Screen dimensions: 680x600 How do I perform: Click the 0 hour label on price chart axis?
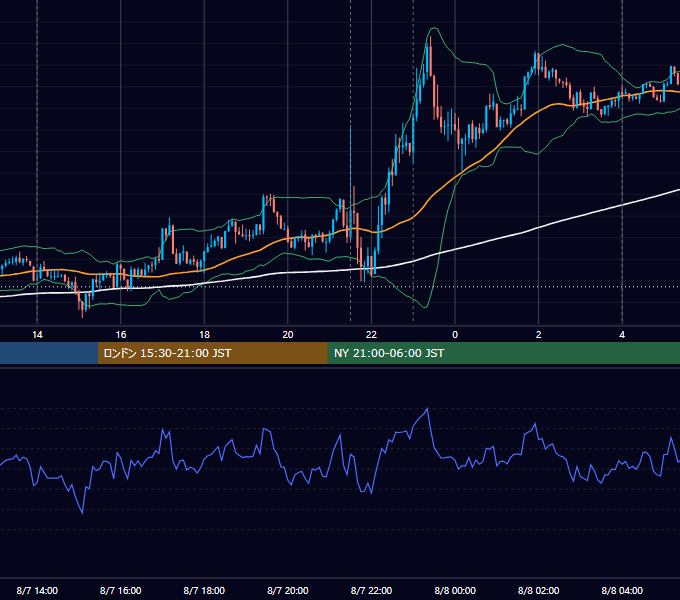point(455,335)
